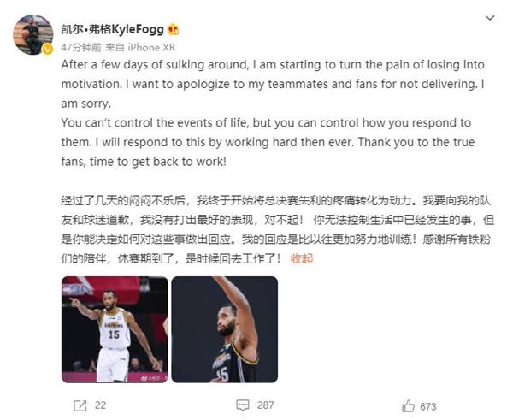The height and width of the screenshot is (420, 513).
Task: Click the like count 673
Action: (x=428, y=406)
